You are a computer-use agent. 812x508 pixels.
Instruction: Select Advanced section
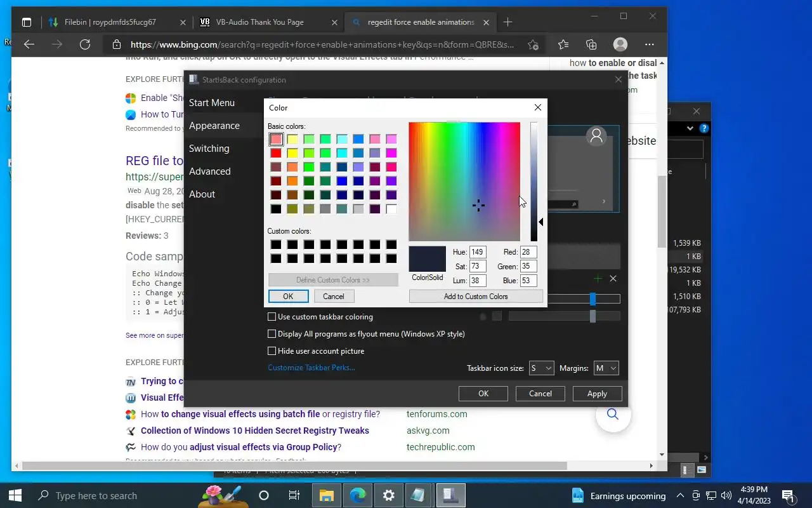tap(209, 171)
